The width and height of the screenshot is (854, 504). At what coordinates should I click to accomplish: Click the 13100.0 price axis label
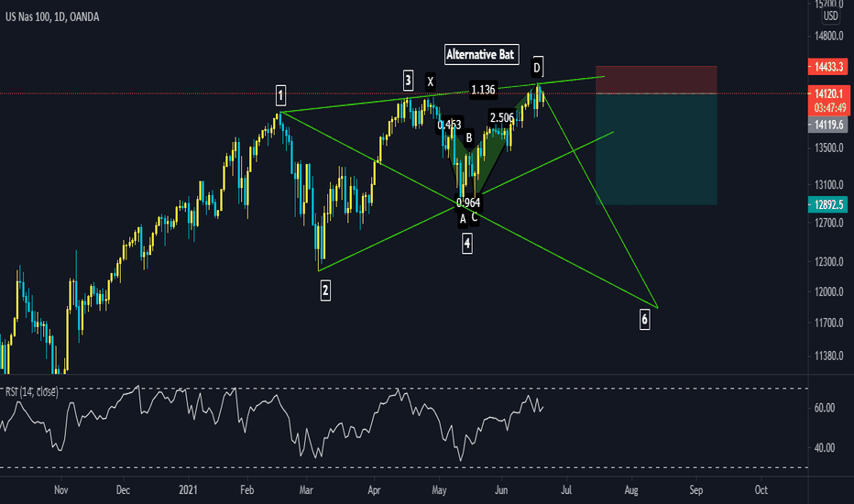829,185
